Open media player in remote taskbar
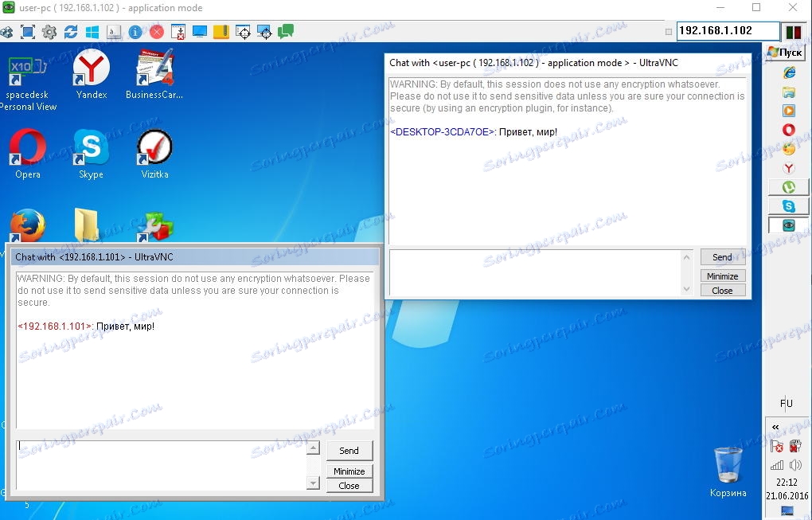Screen dimensions: 812x520 click(789, 111)
